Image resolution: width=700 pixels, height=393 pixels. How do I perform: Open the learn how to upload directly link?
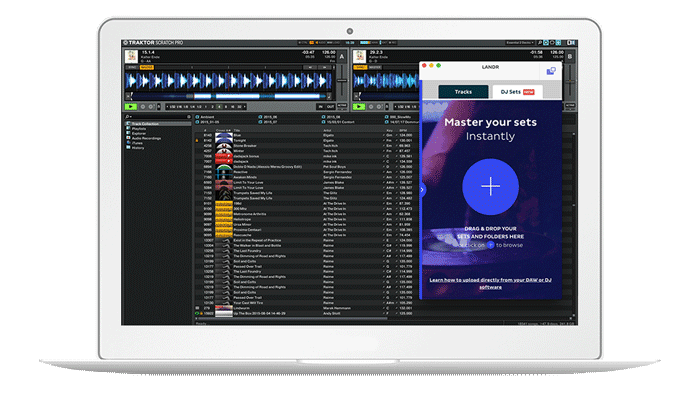pos(490,284)
